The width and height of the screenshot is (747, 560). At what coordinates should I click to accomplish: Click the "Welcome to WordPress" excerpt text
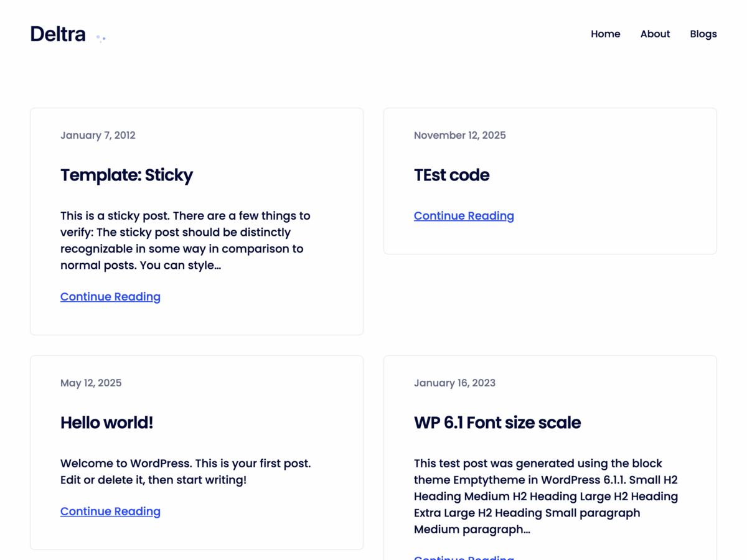click(185, 472)
